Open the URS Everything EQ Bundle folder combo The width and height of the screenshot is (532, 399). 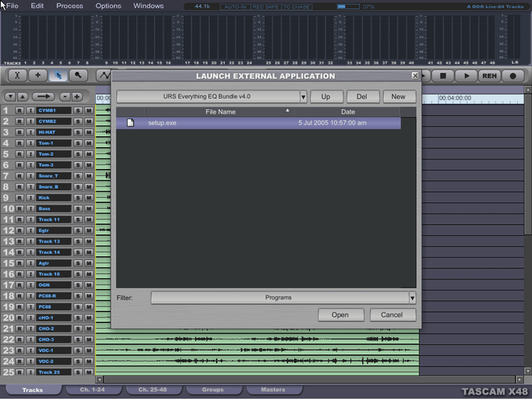(x=208, y=97)
